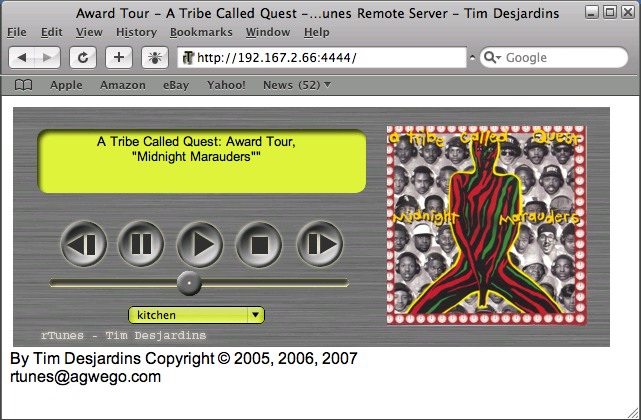Viewport: 641px width, 420px height.
Task: Stop playback with the stop button
Action: [x=259, y=244]
